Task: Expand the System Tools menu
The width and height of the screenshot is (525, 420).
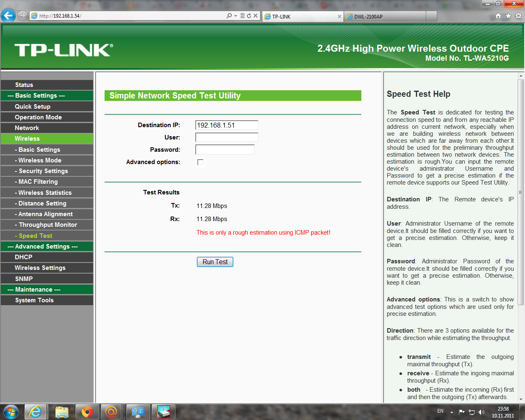Action: click(47, 300)
